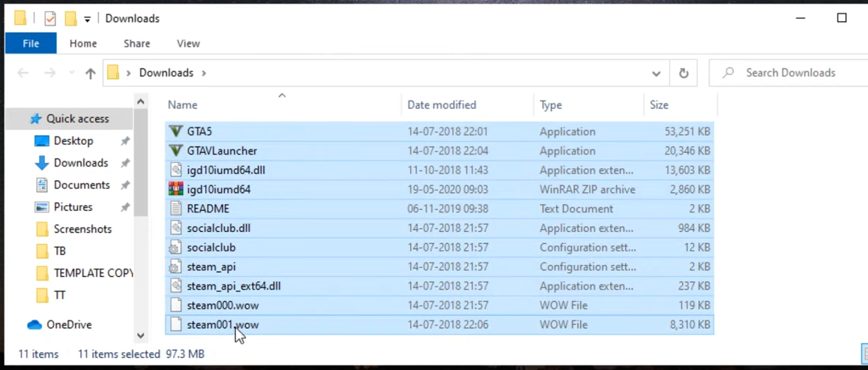The height and width of the screenshot is (370, 868).
Task: Switch to the View ribbon tab
Action: tap(188, 44)
